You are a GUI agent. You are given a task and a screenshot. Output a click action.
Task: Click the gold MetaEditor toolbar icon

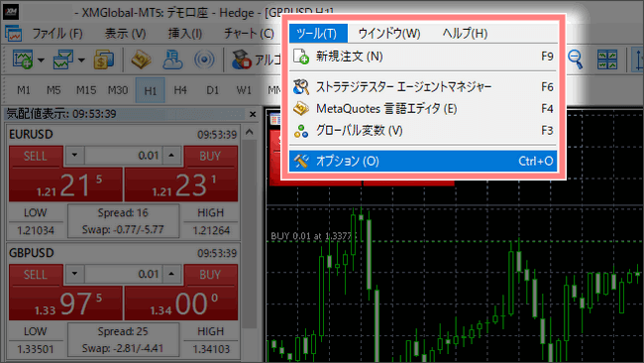(x=141, y=60)
